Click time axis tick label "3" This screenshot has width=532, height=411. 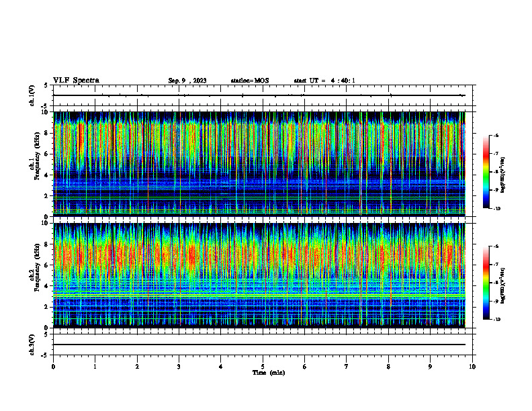[x=179, y=367]
